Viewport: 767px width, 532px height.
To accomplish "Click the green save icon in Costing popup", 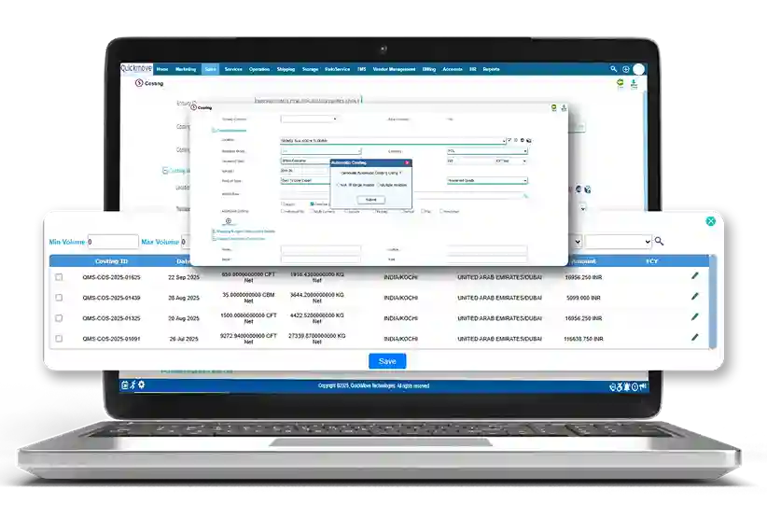I will (553, 107).
